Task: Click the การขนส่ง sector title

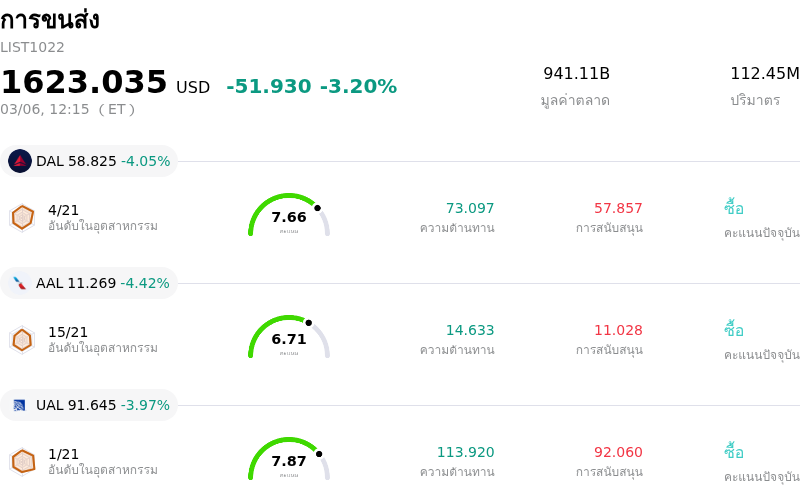Action: (50, 20)
